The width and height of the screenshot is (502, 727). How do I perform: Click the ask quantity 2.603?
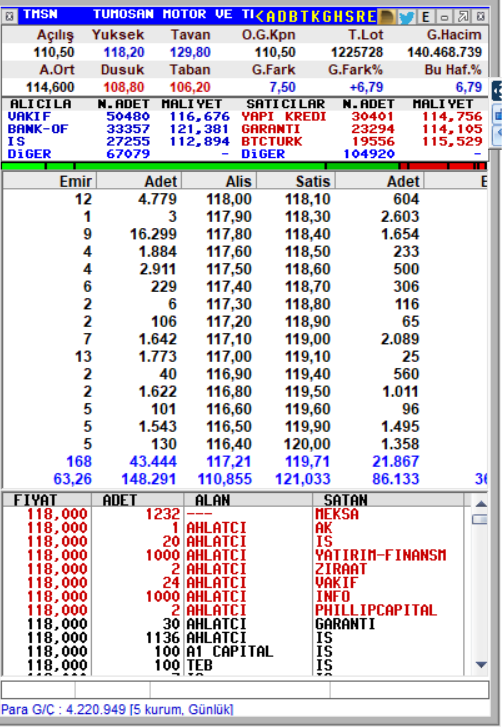pos(400,217)
